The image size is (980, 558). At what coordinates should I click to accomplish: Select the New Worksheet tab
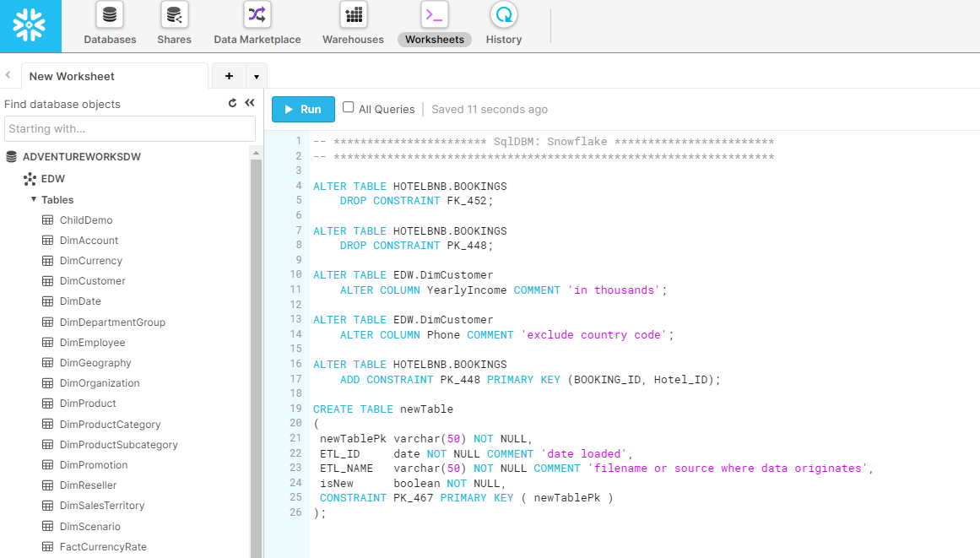click(72, 76)
